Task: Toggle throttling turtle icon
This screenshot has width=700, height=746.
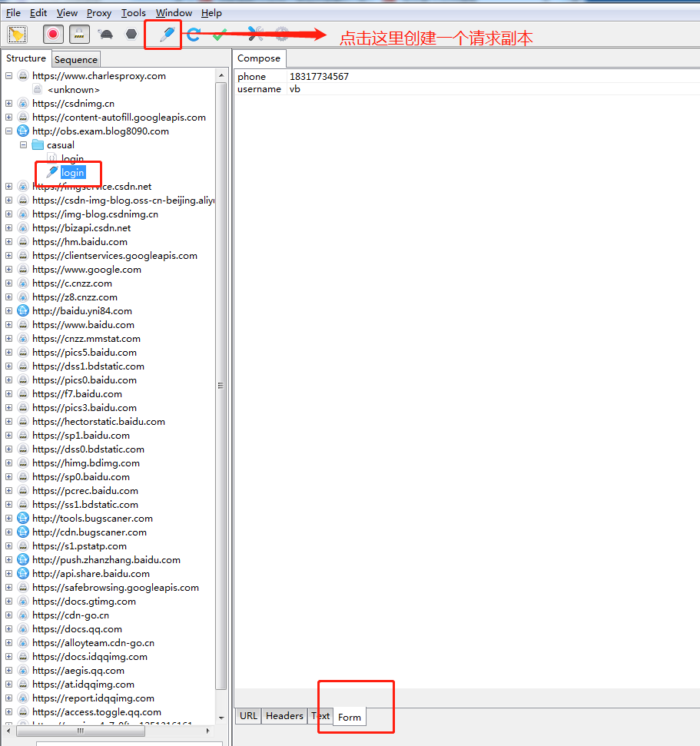Action: pos(105,35)
